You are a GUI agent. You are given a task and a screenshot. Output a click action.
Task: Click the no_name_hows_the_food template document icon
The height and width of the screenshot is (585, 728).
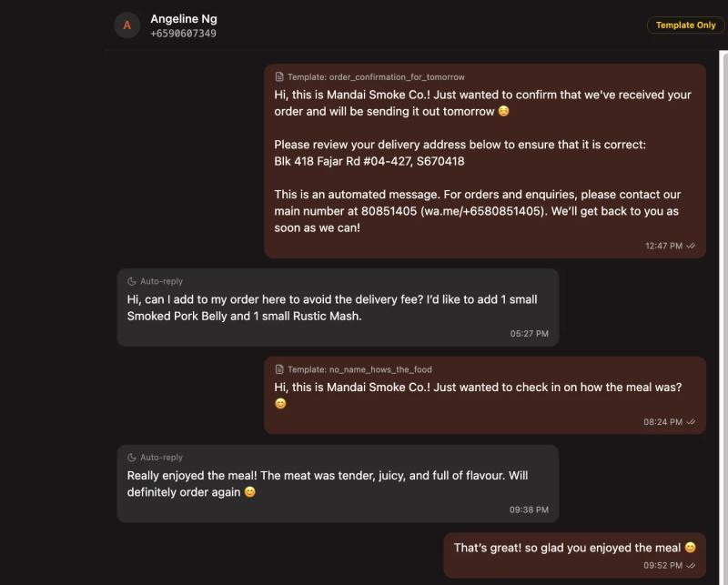click(x=279, y=369)
